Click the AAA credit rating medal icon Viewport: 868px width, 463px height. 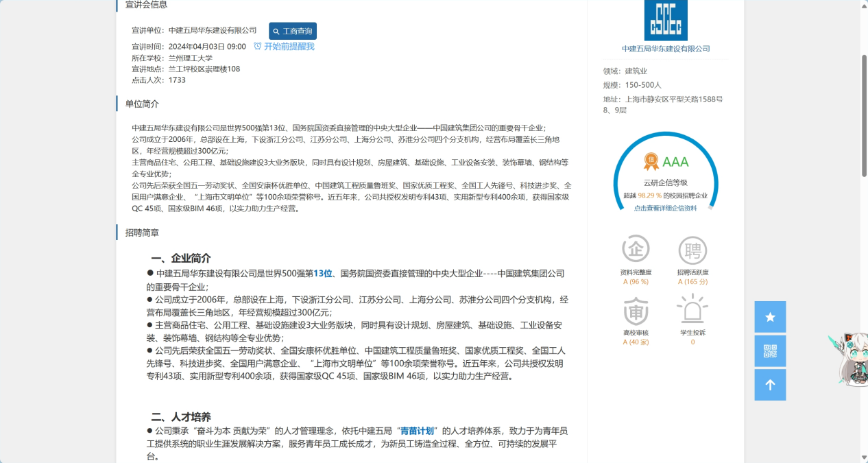(x=651, y=162)
